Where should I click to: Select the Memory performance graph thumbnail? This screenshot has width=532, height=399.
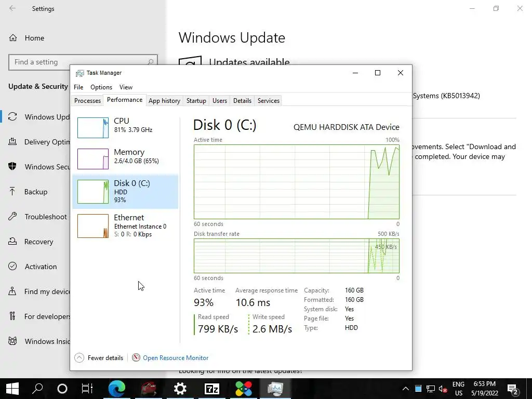[93, 159]
